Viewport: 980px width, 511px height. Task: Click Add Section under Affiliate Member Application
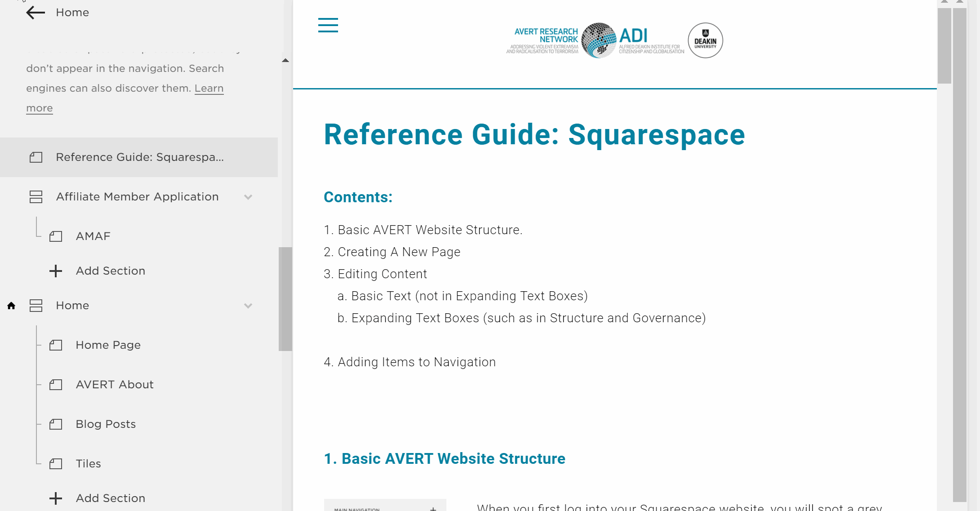[x=111, y=271]
